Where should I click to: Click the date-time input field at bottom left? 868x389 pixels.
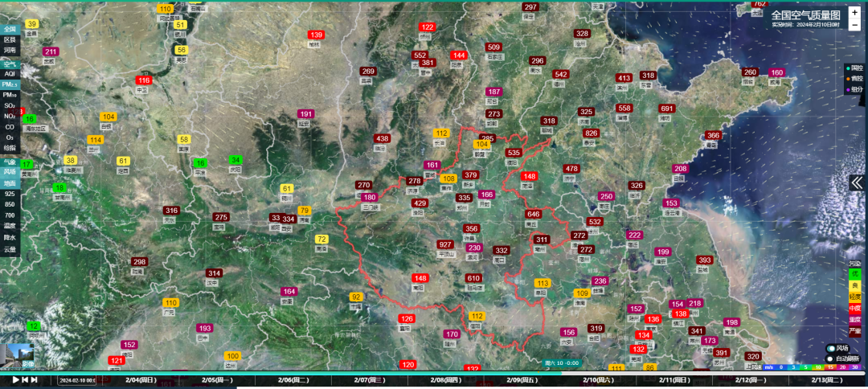pyautogui.click(x=77, y=380)
